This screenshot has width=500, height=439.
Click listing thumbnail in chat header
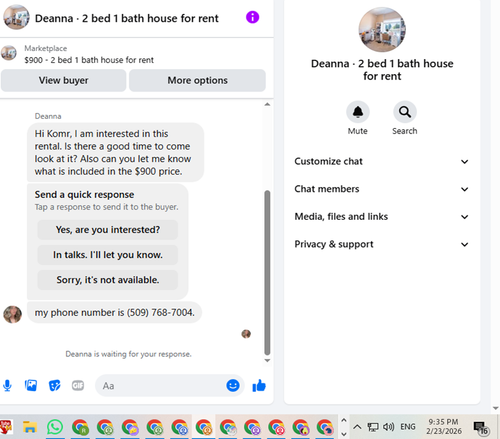coord(16,17)
